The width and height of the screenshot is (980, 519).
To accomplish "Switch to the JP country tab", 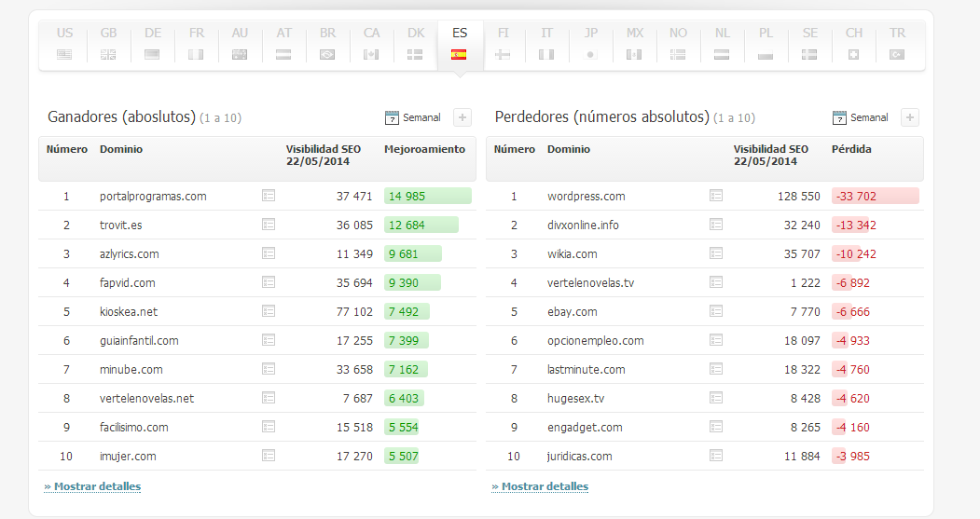I will 590,43.
